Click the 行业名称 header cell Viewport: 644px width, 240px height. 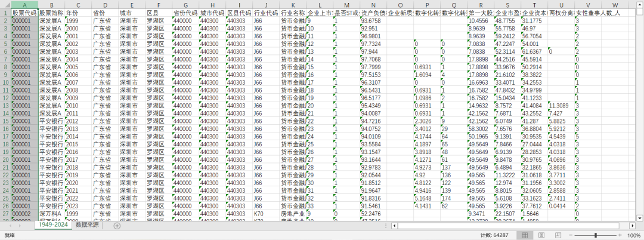pyautogui.click(x=292, y=13)
